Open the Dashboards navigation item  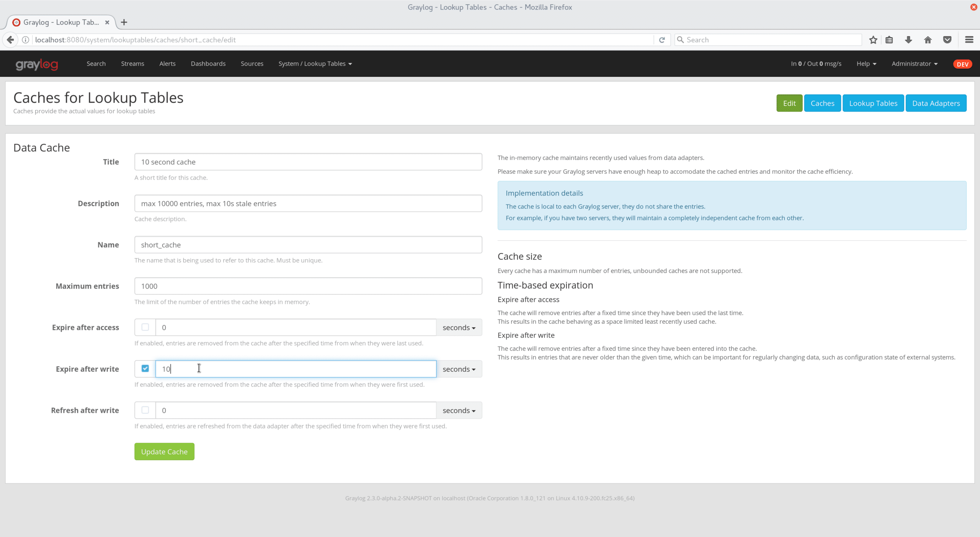coord(208,64)
